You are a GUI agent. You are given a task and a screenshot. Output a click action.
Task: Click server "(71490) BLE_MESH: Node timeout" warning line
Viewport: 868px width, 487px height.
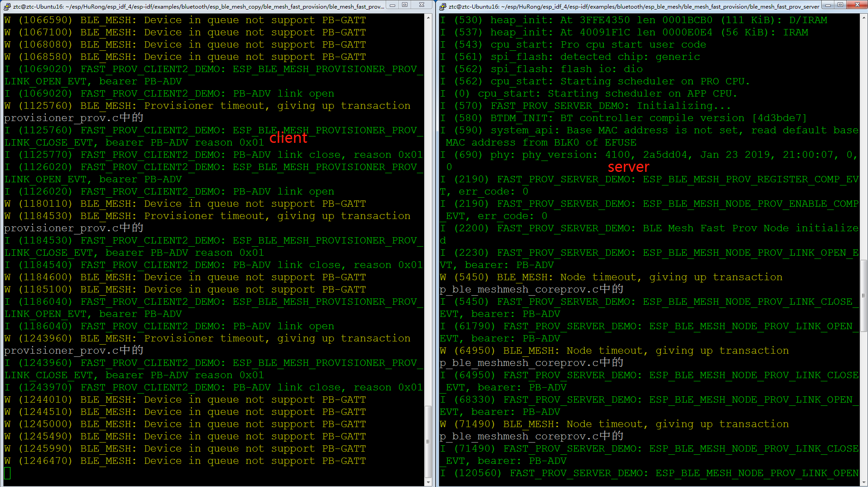(614, 424)
